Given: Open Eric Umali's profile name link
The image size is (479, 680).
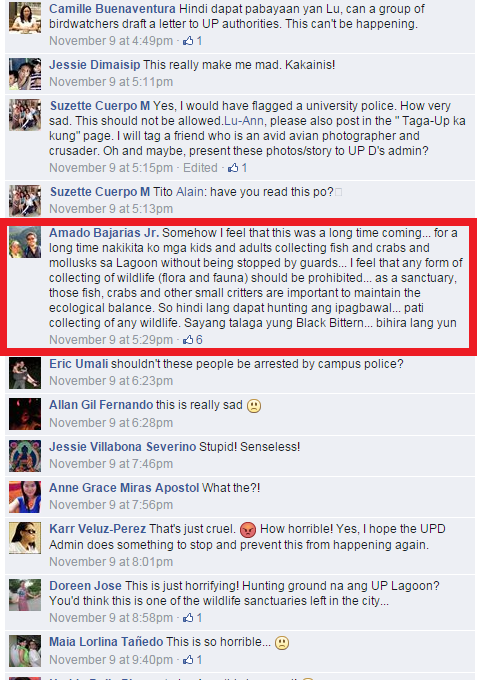Looking at the screenshot, I should (78, 364).
